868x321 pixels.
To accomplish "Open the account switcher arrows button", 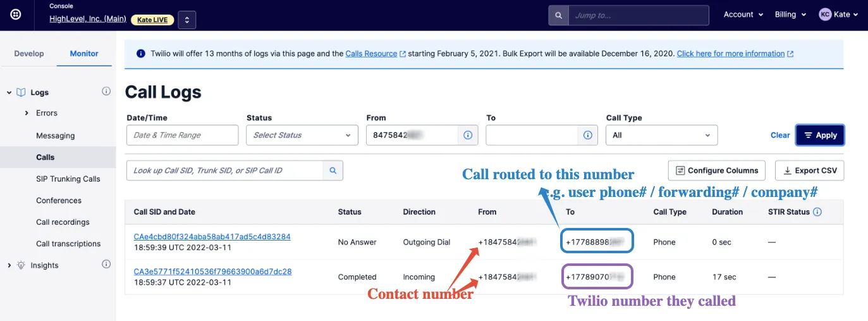I will click(187, 20).
